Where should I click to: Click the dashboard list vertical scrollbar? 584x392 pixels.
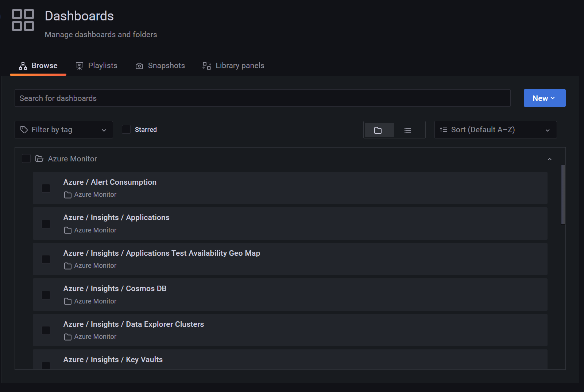click(x=563, y=195)
